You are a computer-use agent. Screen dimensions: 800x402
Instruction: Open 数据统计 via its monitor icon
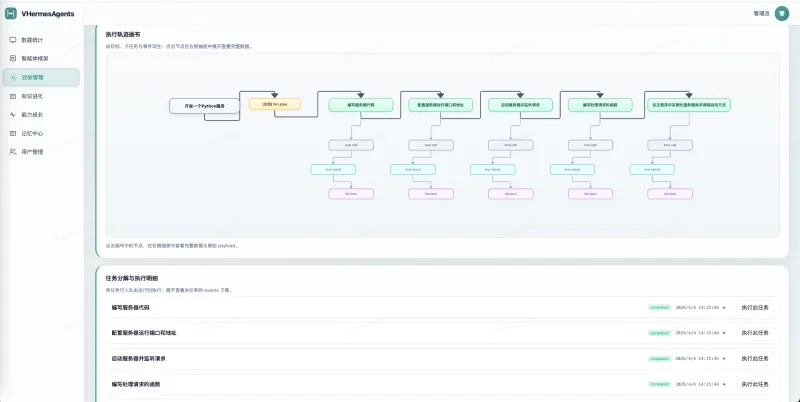point(13,40)
